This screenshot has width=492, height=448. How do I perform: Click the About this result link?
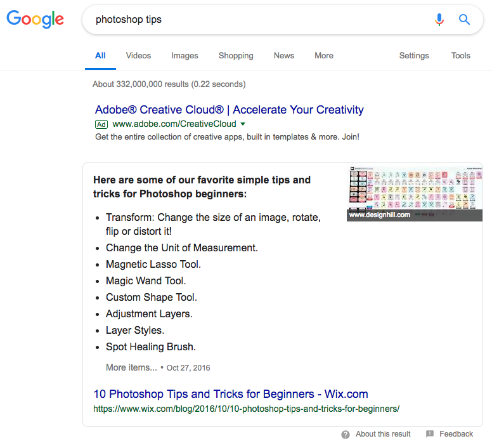click(x=383, y=434)
